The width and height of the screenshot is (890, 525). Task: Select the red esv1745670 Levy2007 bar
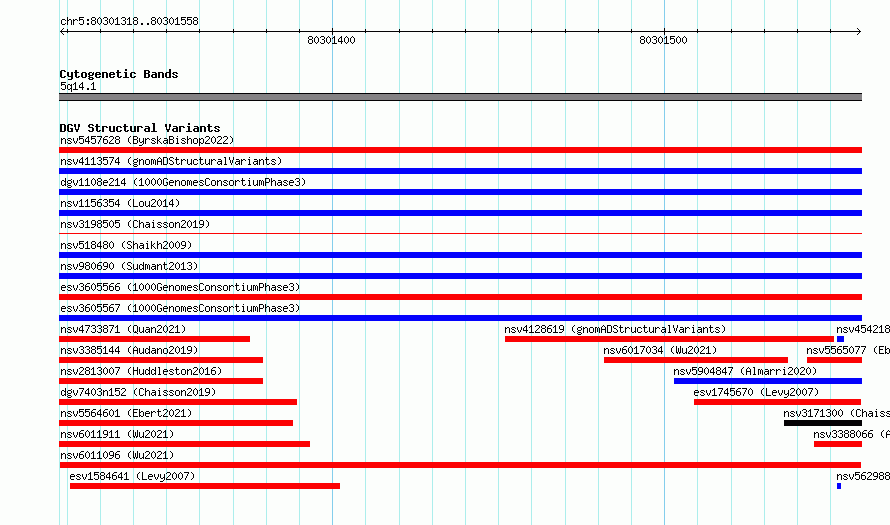pyautogui.click(x=778, y=402)
